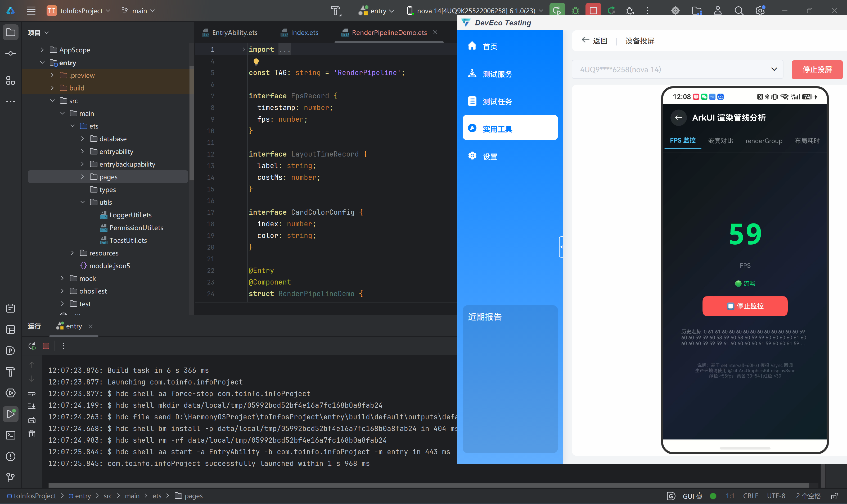Clear the run console with trash icon
Viewport: 847px width, 504px height.
[31, 434]
